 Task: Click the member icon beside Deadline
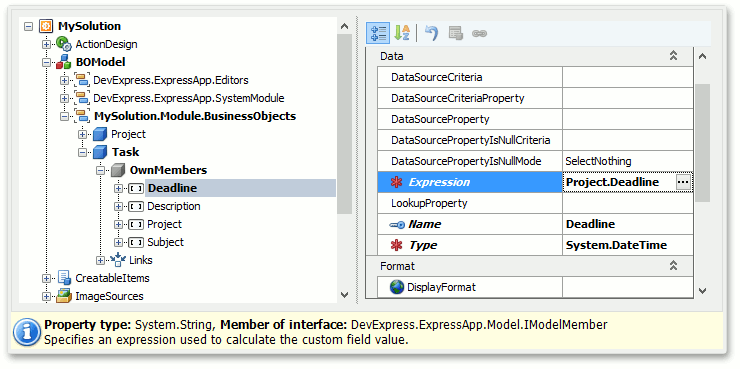tap(136, 188)
